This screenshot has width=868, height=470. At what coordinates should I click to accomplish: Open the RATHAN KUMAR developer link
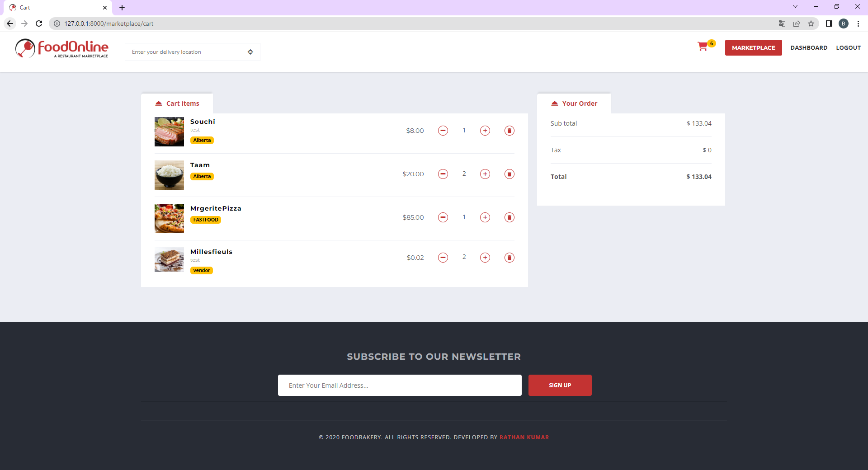(524, 437)
